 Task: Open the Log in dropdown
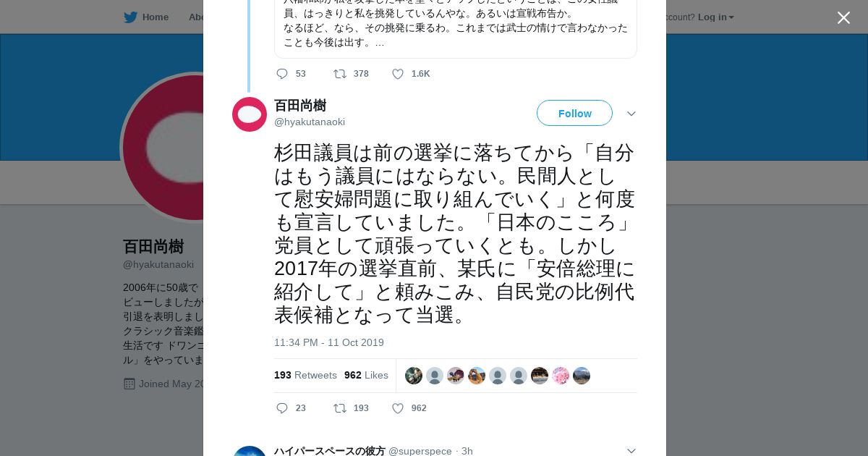pos(715,17)
